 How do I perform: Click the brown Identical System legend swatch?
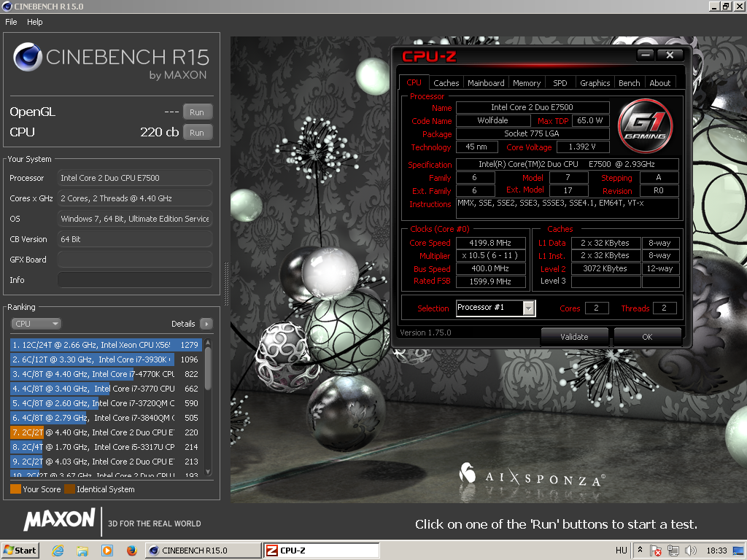69,489
